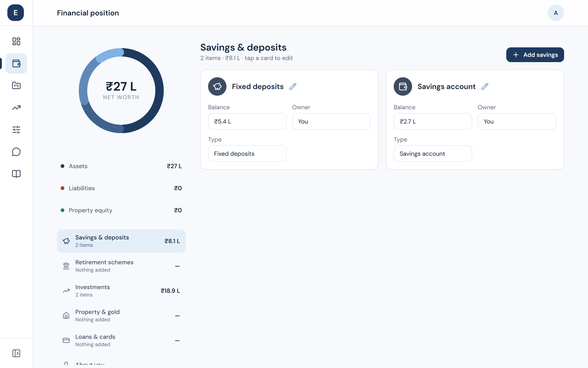
Task: Select Loans & cards category
Action: pyautogui.click(x=121, y=340)
